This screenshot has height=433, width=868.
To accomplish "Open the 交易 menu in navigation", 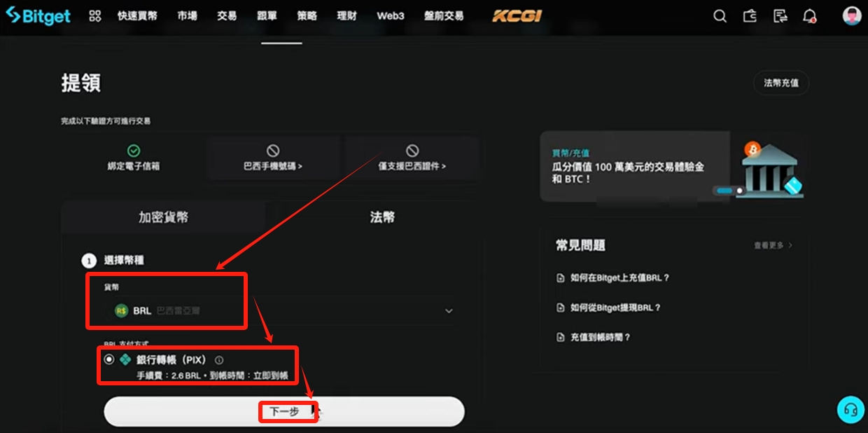I will pyautogui.click(x=227, y=15).
